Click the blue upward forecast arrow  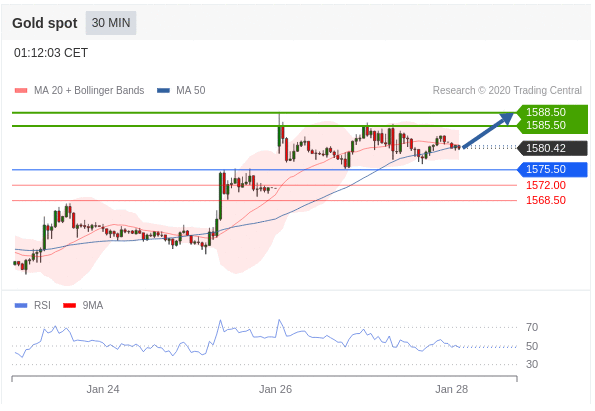(x=488, y=130)
